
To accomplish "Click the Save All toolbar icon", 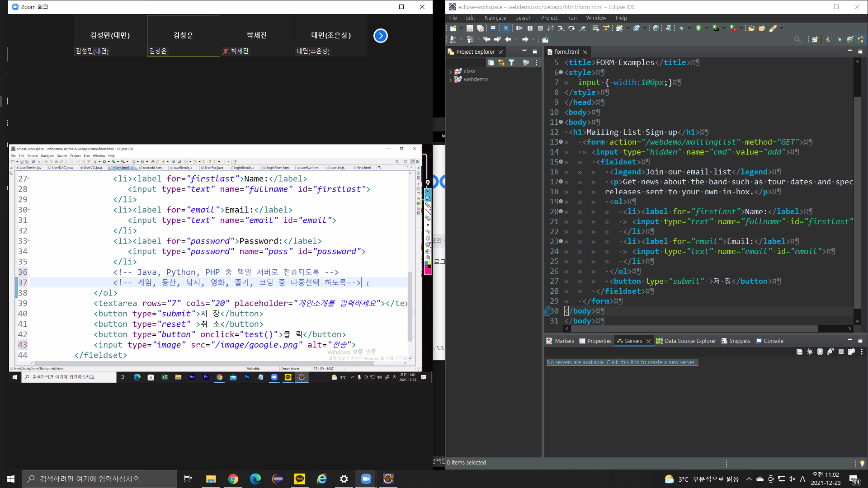I will (480, 28).
